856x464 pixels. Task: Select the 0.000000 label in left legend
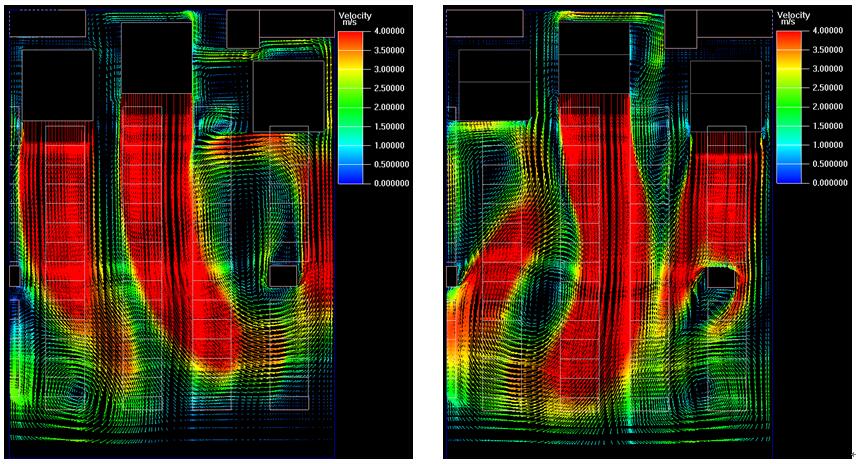(386, 184)
